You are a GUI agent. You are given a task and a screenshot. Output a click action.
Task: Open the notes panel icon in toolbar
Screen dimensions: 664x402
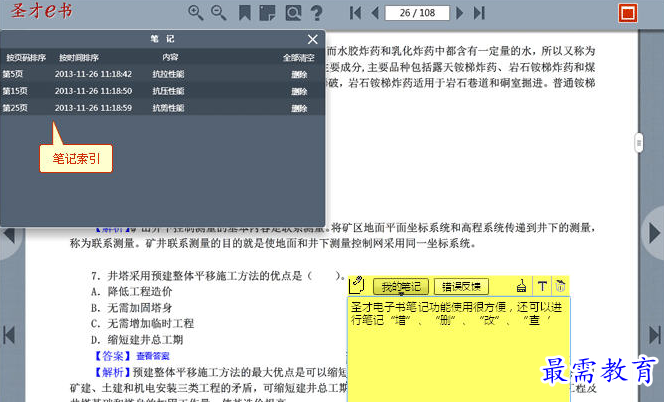point(267,13)
